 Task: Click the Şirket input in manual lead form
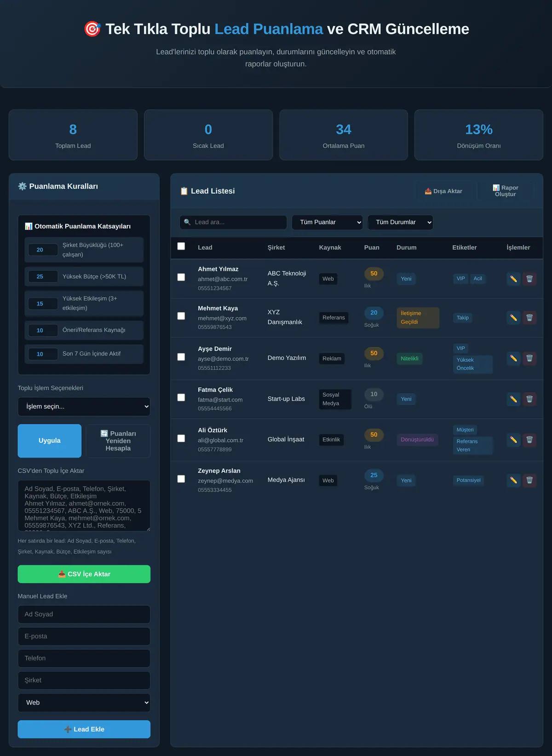click(x=84, y=681)
